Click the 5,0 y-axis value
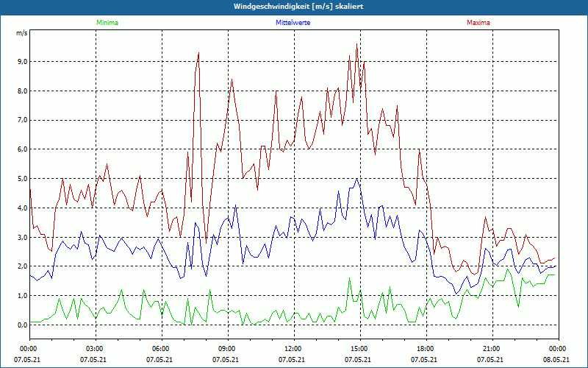588x368 pixels. pos(22,179)
